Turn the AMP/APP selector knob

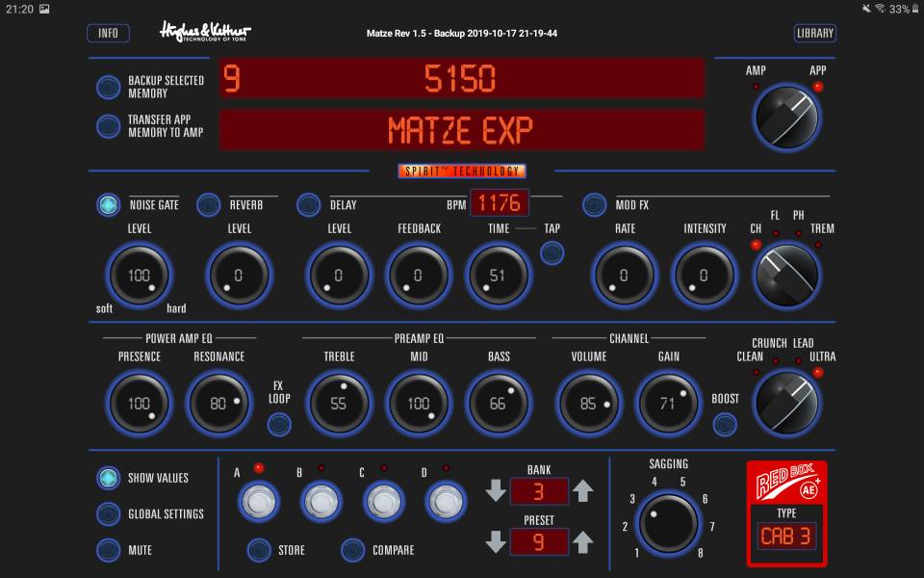[786, 118]
